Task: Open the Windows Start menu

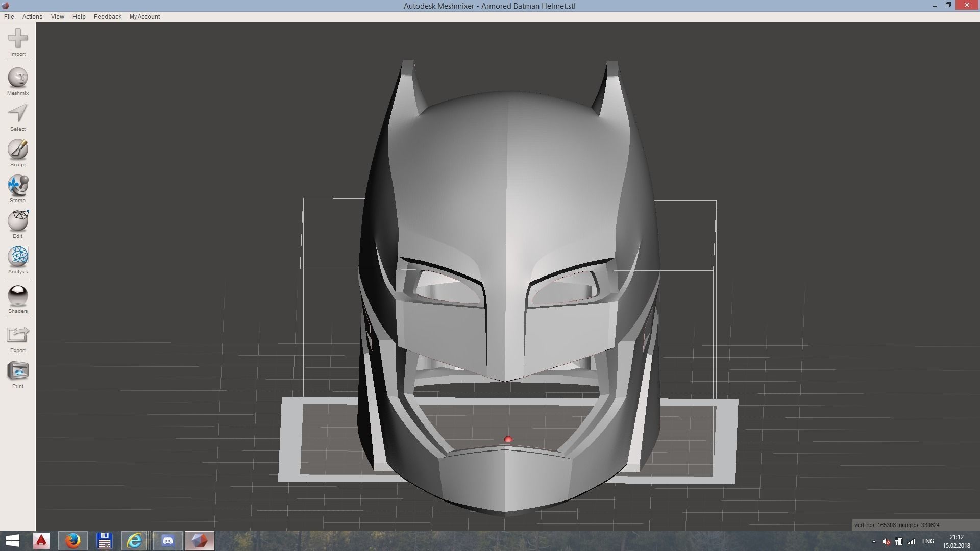Action: [13, 541]
